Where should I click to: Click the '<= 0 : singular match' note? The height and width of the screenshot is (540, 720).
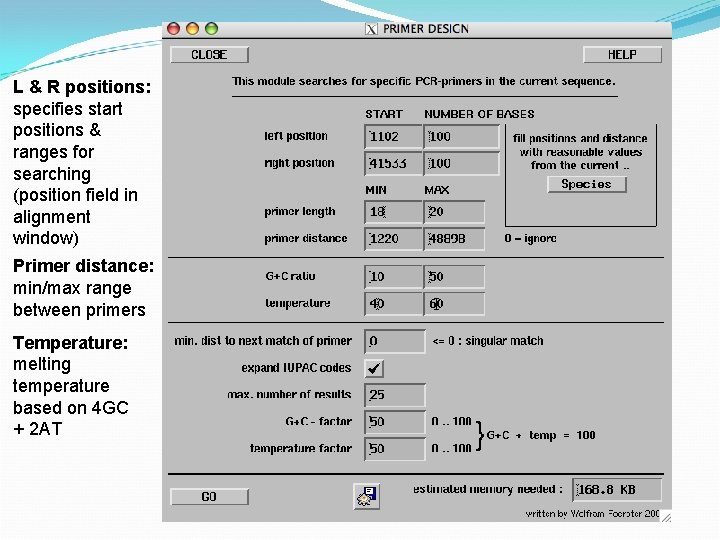tap(488, 341)
